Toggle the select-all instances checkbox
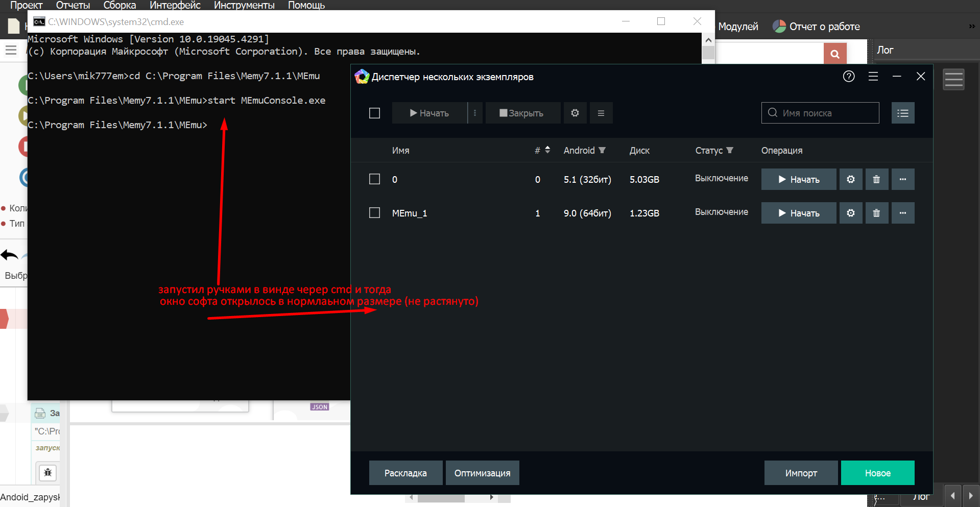The width and height of the screenshot is (980, 507). coord(374,113)
